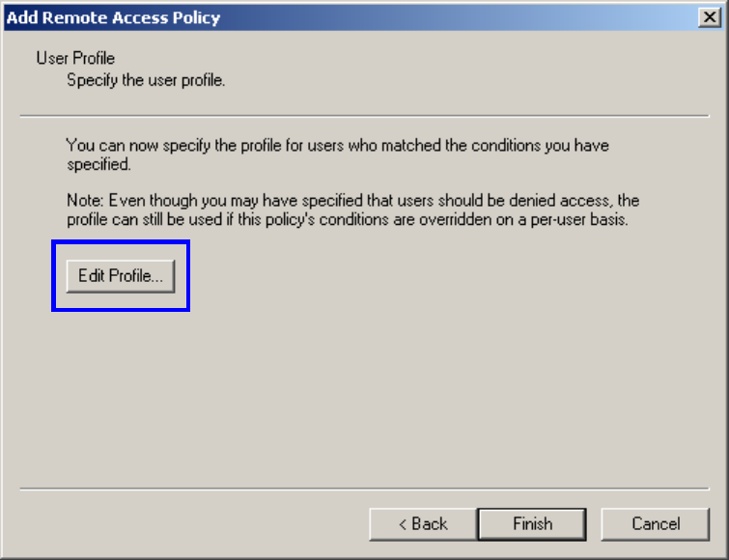Viewport: 729px width, 560px height.
Task: Click the word 'specified.' on the paragraph's second line
Action: (98, 164)
